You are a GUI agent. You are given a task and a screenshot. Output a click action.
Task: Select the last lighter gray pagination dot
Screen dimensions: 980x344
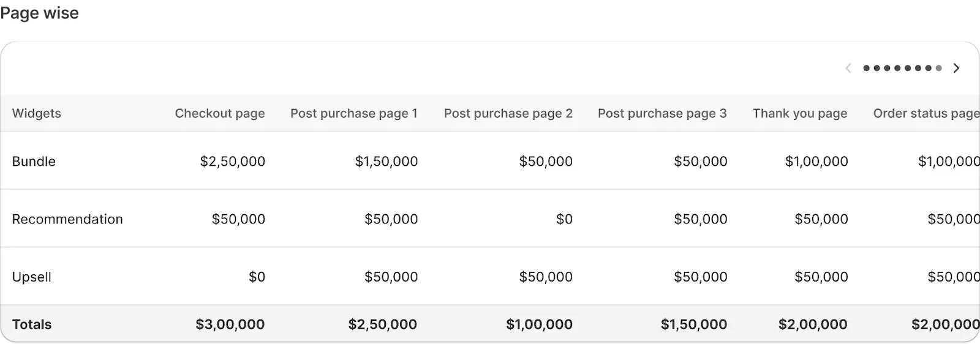pyautogui.click(x=938, y=68)
